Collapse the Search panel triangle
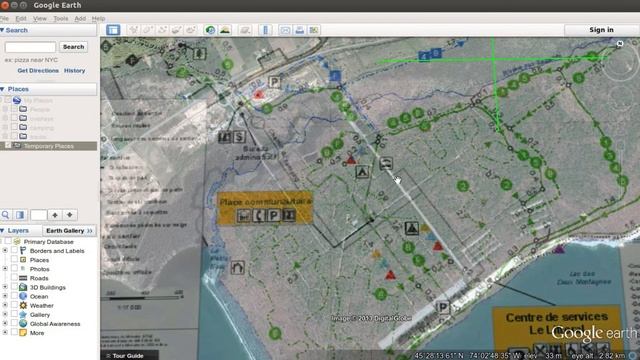Viewport: 640px width, 360px height. pos(2,30)
